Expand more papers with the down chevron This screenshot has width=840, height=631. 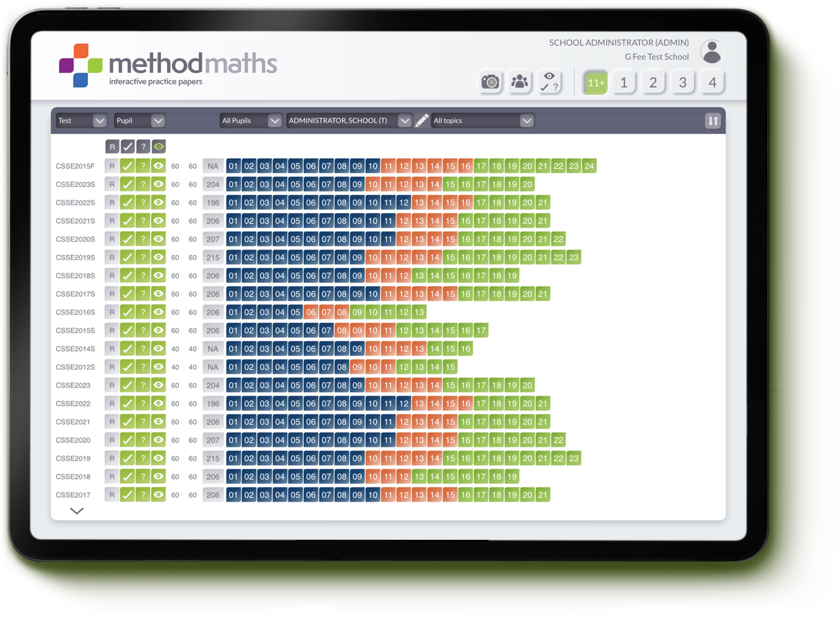coord(76,511)
